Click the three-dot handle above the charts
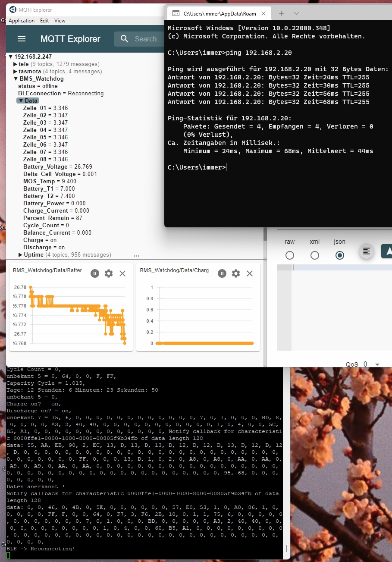 pyautogui.click(x=137, y=256)
